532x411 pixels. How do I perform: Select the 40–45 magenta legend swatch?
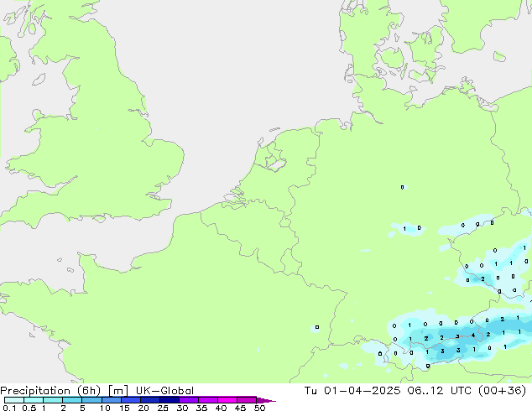pyautogui.click(x=227, y=400)
